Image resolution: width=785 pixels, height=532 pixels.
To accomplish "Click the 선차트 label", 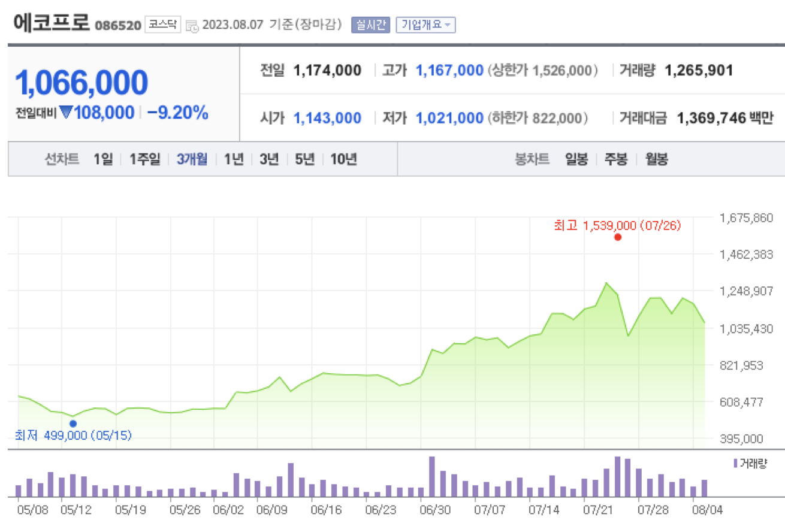I will click(x=62, y=159).
